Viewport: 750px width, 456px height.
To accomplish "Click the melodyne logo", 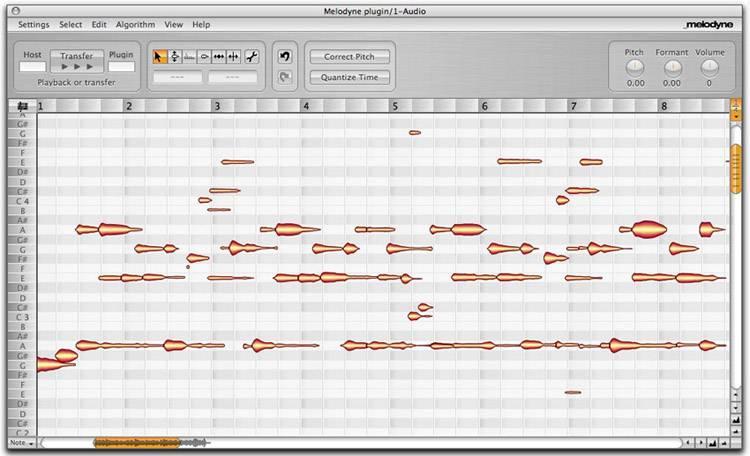I will click(708, 24).
